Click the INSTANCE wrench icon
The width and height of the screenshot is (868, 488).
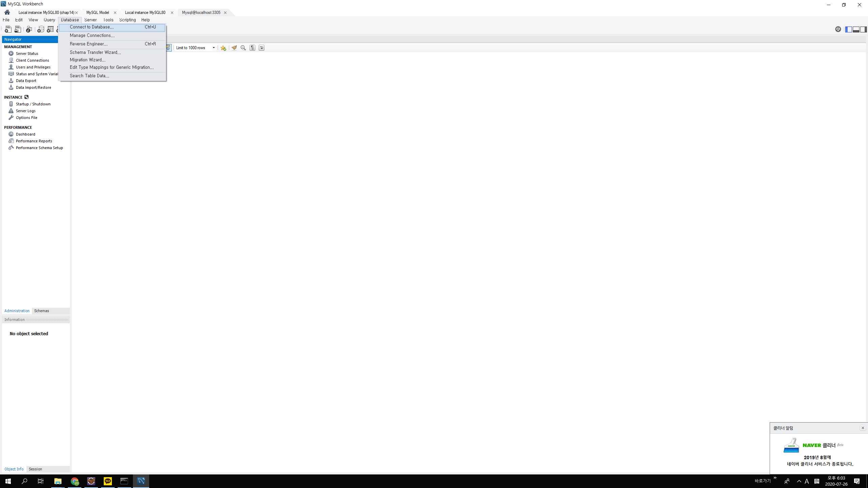pos(26,97)
